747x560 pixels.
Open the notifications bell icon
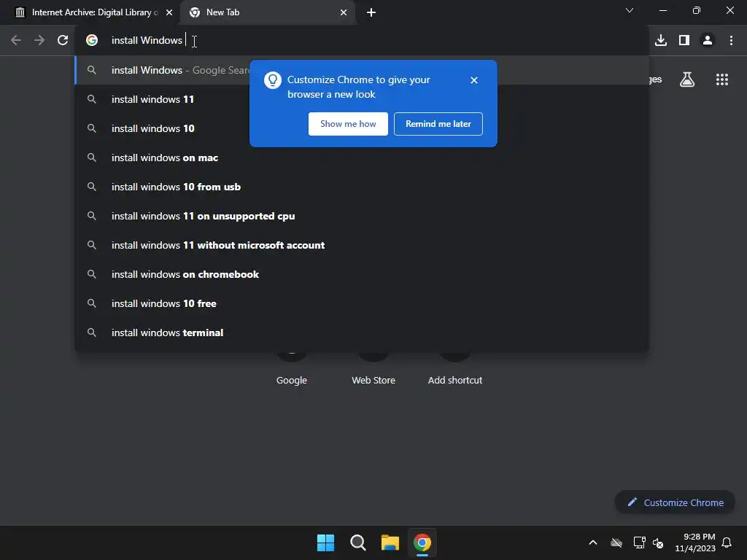point(727,542)
